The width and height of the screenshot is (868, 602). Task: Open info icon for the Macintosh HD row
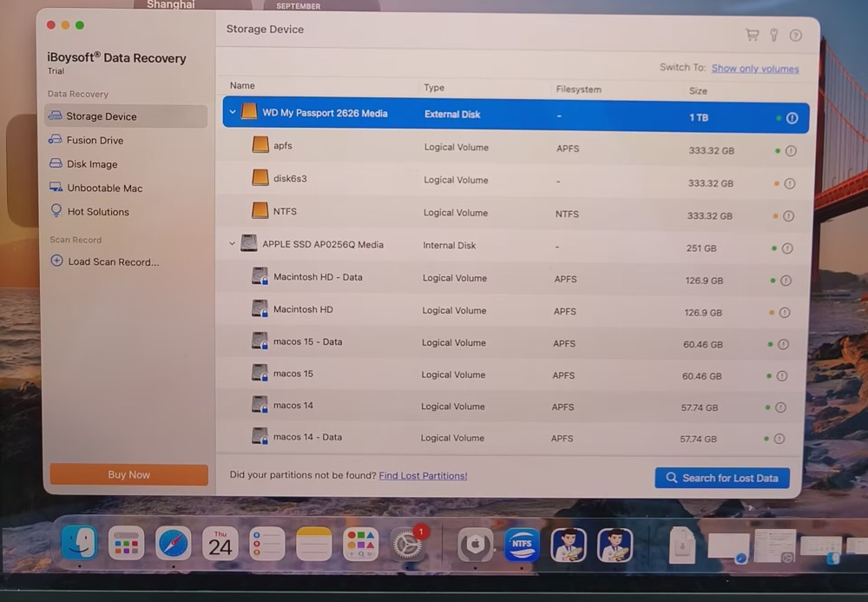coord(785,313)
